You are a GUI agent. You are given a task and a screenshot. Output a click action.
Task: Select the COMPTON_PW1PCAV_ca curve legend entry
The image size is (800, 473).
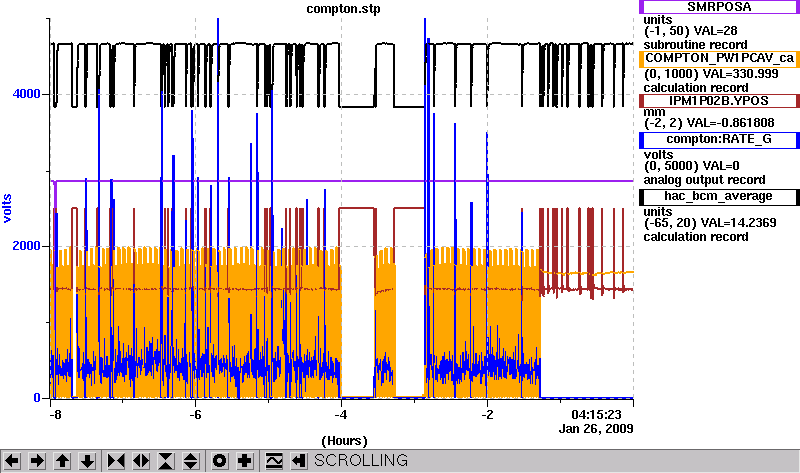coord(719,59)
